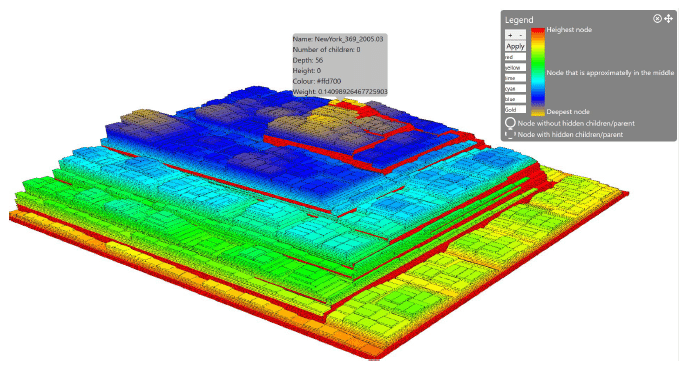
Task: Click the plus button to add a colour
Action: pos(510,35)
